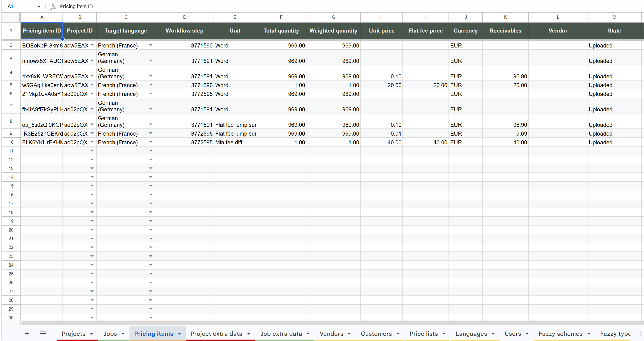This screenshot has width=644, height=341.
Task: Click the sheet tabs scroll arrow
Action: coord(640,333)
